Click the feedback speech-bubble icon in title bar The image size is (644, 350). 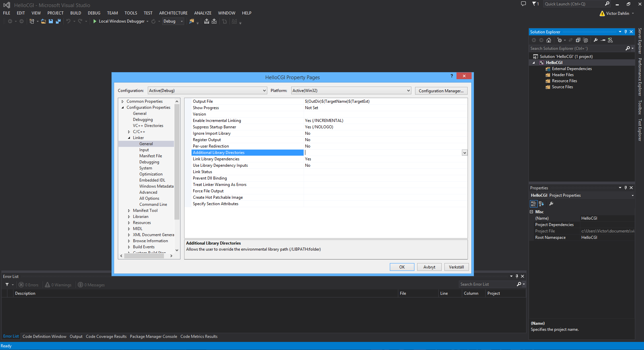click(523, 4)
